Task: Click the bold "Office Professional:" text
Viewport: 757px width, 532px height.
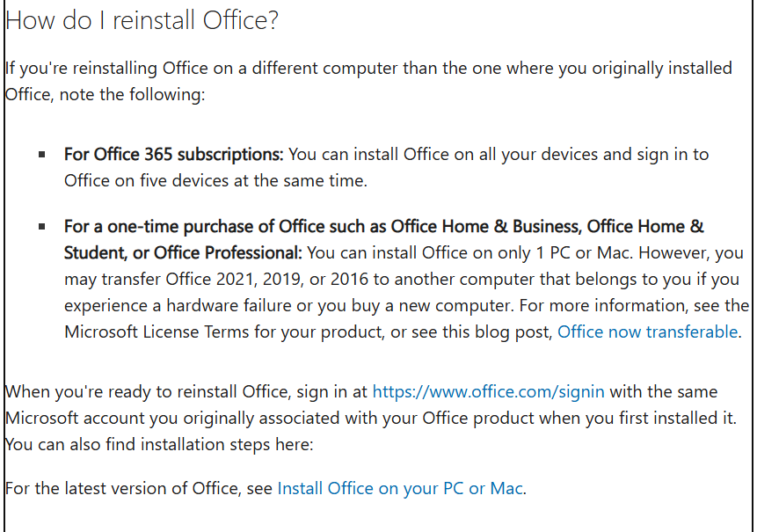Action: click(x=228, y=253)
